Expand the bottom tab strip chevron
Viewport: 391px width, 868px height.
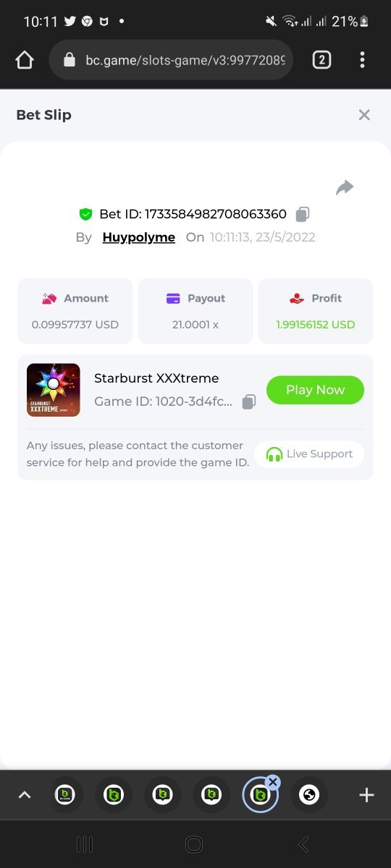[25, 795]
